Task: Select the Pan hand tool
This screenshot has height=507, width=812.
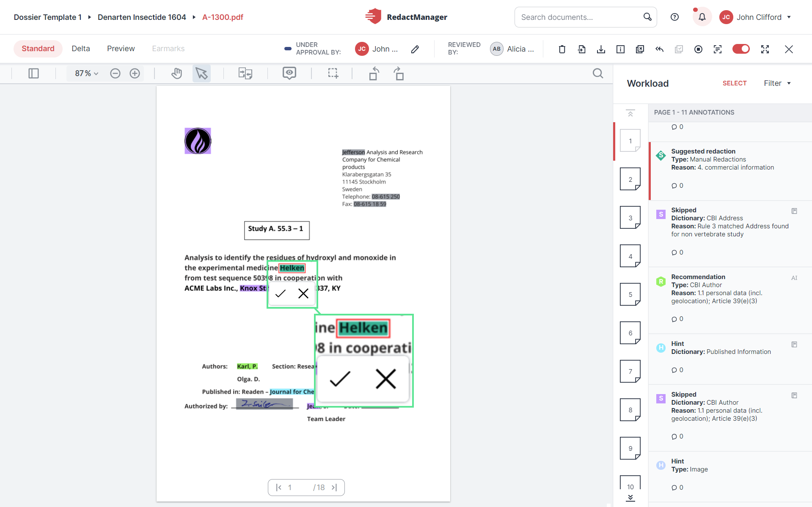Action: [177, 74]
